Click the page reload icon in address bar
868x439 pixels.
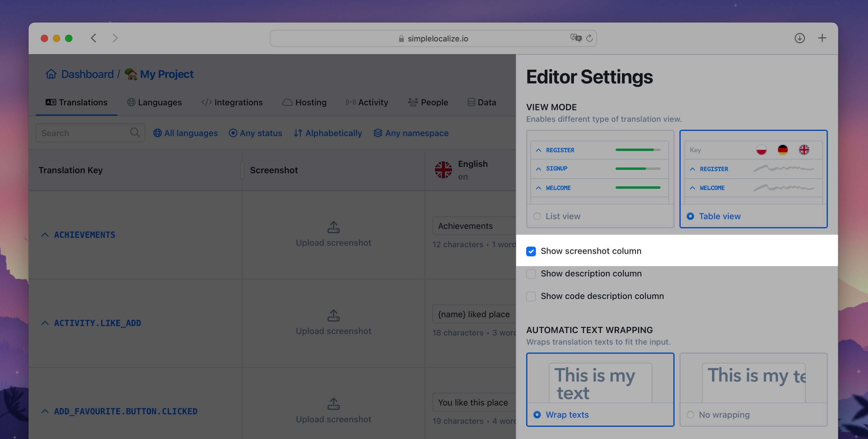(x=589, y=38)
